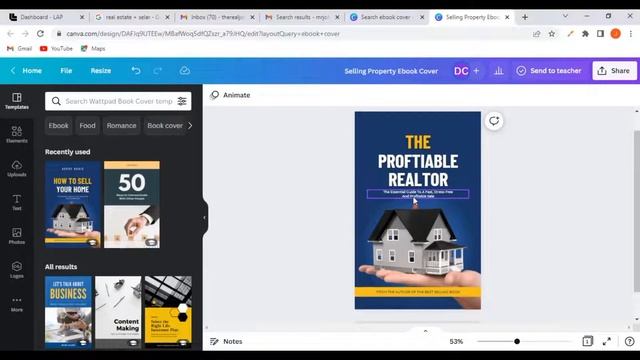The image size is (640, 360).
Task: Open the Notes panel
Action: click(x=226, y=341)
